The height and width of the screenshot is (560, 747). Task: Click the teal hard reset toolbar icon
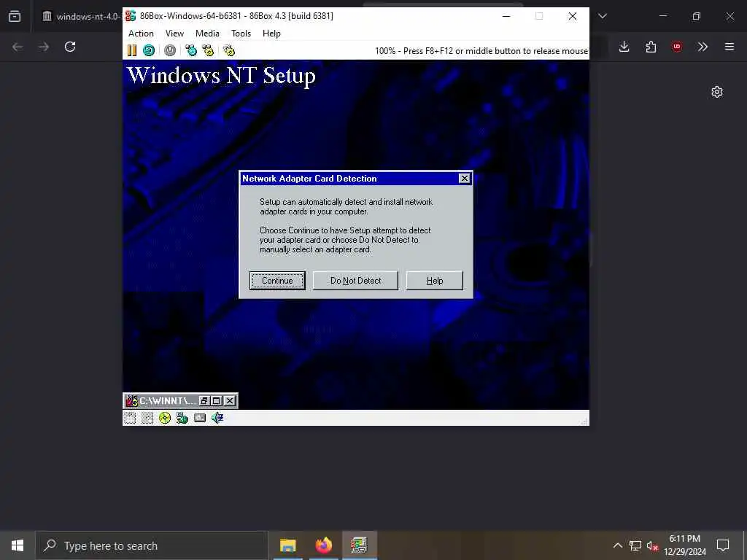point(149,50)
